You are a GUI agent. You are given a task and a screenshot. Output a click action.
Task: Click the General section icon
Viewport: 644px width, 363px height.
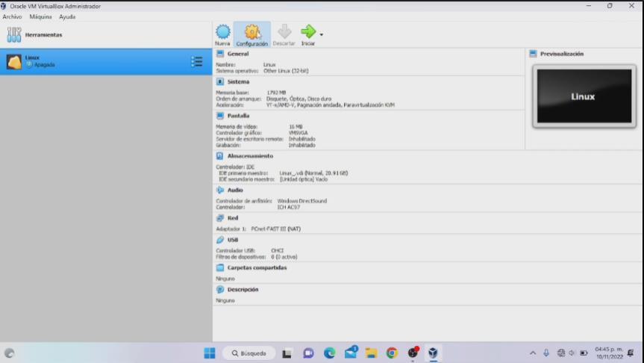[x=220, y=54]
